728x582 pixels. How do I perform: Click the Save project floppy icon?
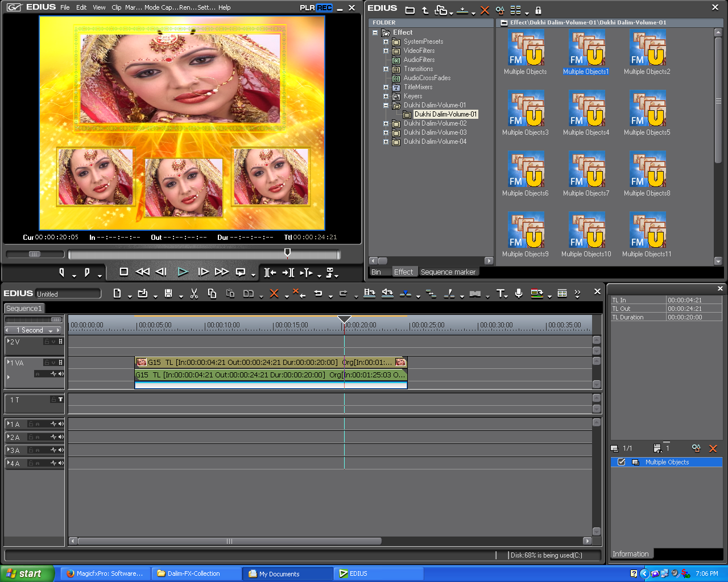(168, 293)
